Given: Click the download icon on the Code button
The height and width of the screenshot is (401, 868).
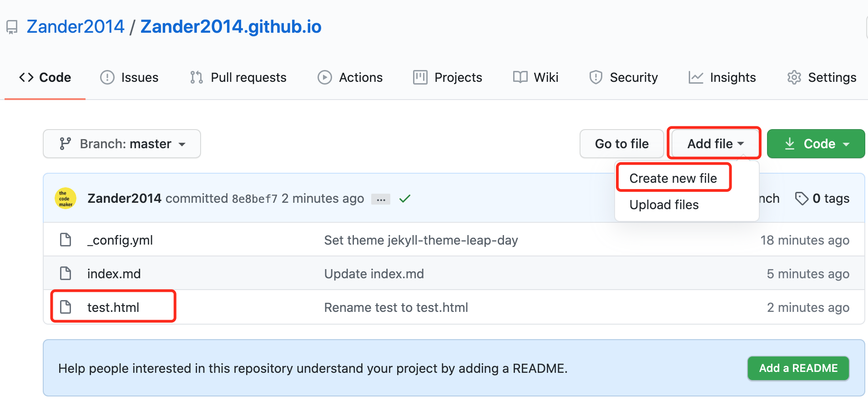Looking at the screenshot, I should coord(790,144).
